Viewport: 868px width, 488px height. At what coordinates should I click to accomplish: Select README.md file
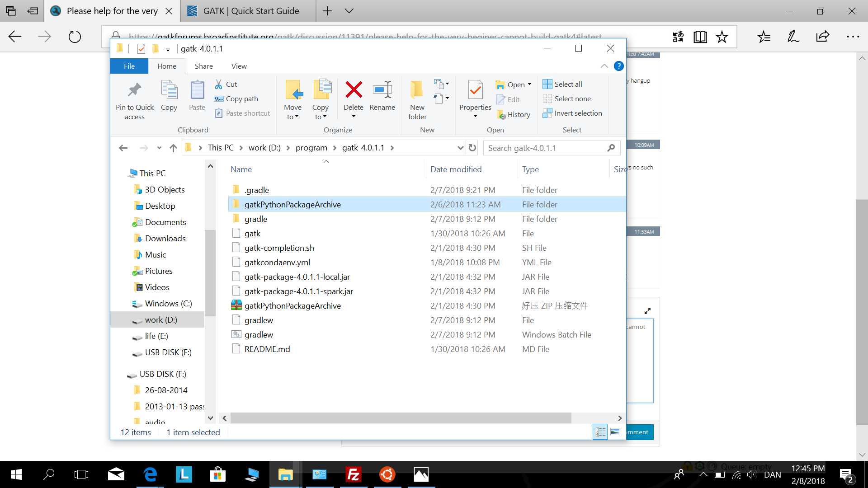pyautogui.click(x=267, y=349)
